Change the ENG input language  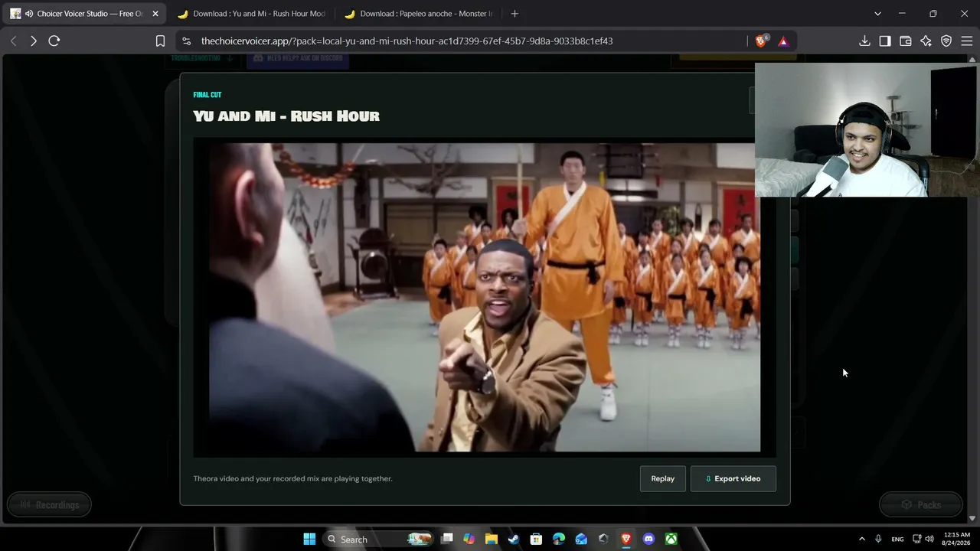(897, 540)
